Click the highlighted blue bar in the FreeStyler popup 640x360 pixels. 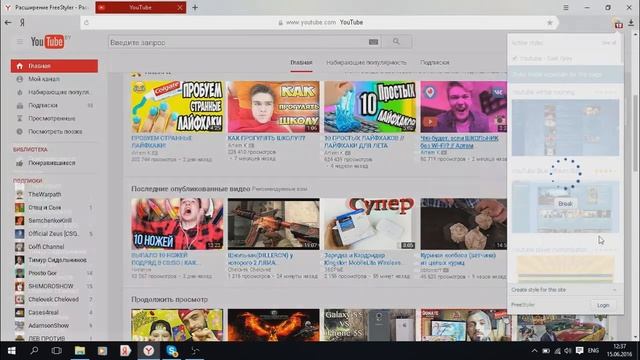click(x=565, y=75)
